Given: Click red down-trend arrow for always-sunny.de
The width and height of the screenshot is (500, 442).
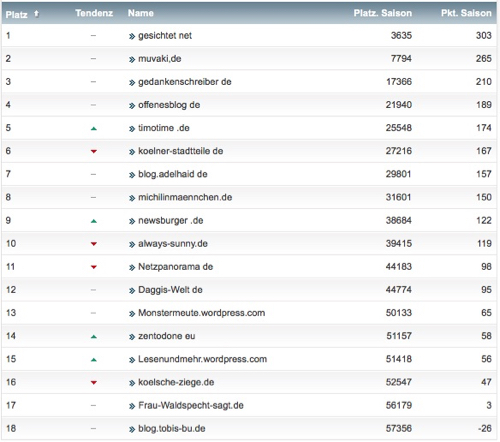Looking at the screenshot, I should click(x=94, y=244).
